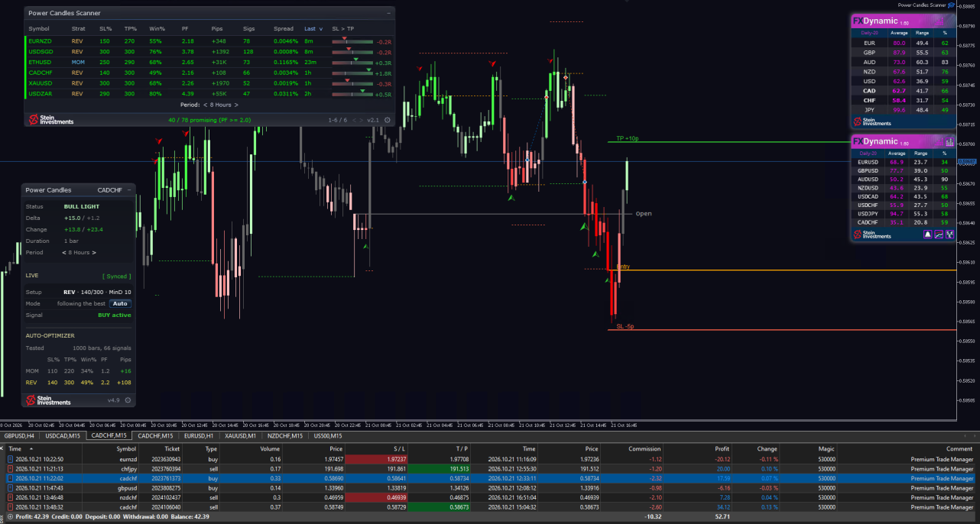Select XAUUSD row in scanner
980x524 pixels.
coord(209,83)
